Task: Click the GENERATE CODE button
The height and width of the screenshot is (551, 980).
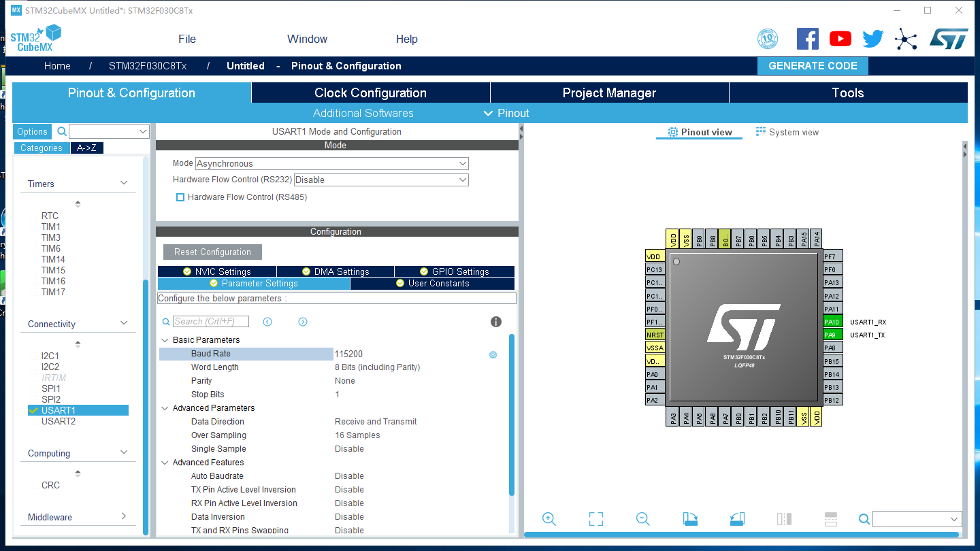Action: pos(813,65)
